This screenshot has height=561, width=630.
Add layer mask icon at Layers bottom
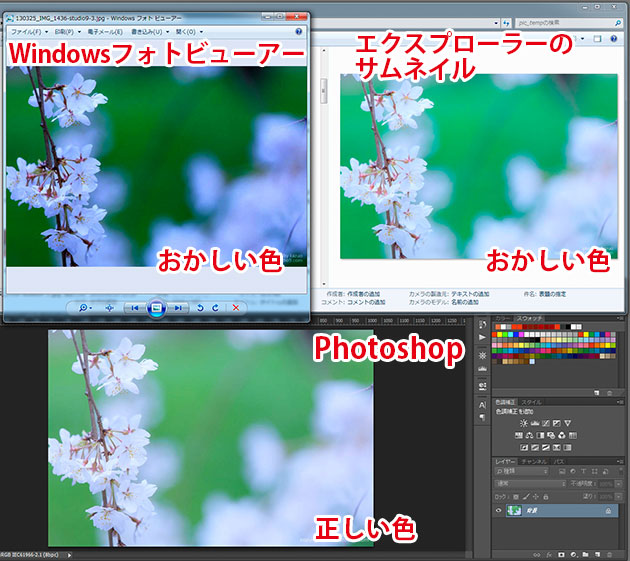click(x=561, y=555)
